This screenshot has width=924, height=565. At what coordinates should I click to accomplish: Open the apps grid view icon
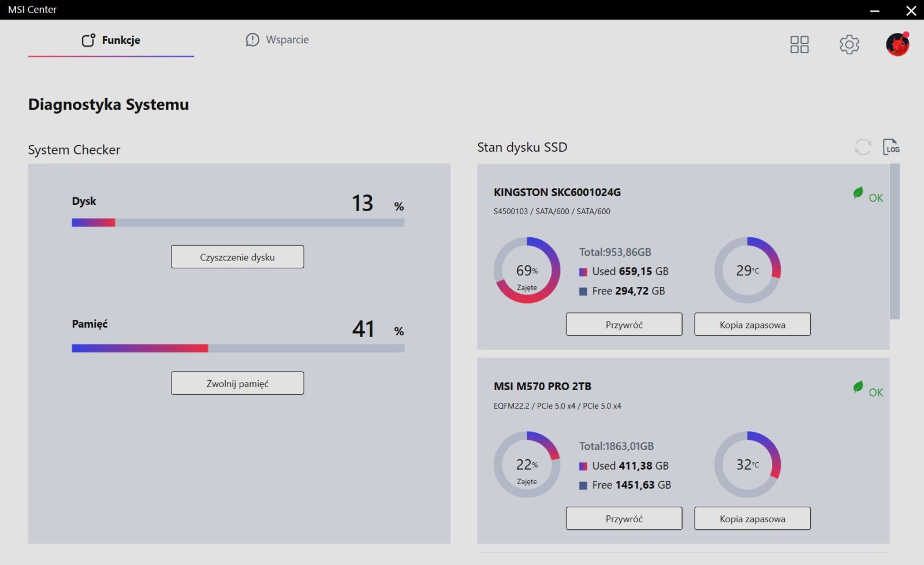tap(799, 44)
